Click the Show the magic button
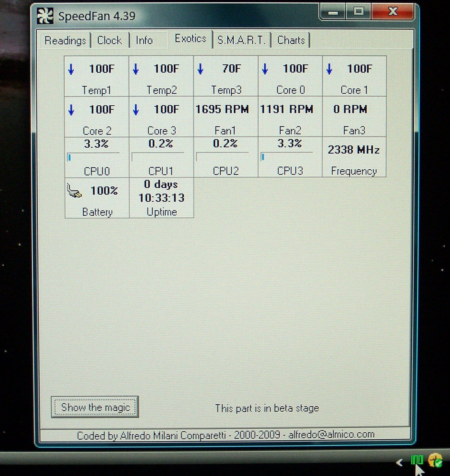 pos(95,407)
